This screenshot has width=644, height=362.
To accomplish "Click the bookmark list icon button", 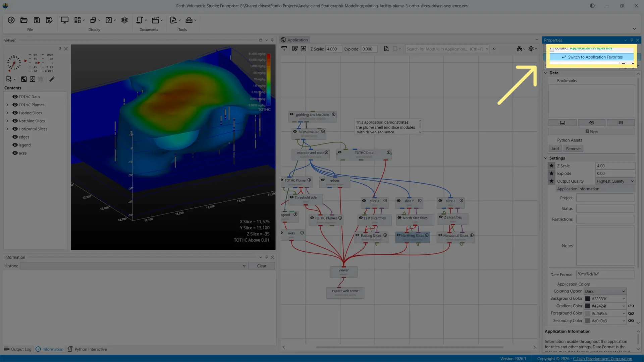I will coord(621,123).
